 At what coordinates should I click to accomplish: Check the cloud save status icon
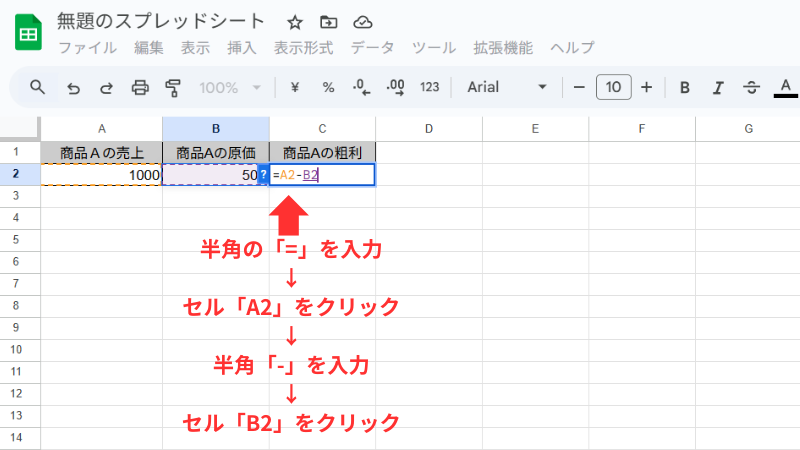coord(363,22)
